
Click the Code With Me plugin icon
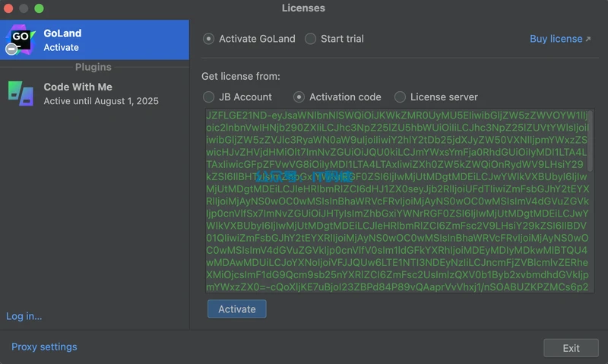(x=21, y=93)
